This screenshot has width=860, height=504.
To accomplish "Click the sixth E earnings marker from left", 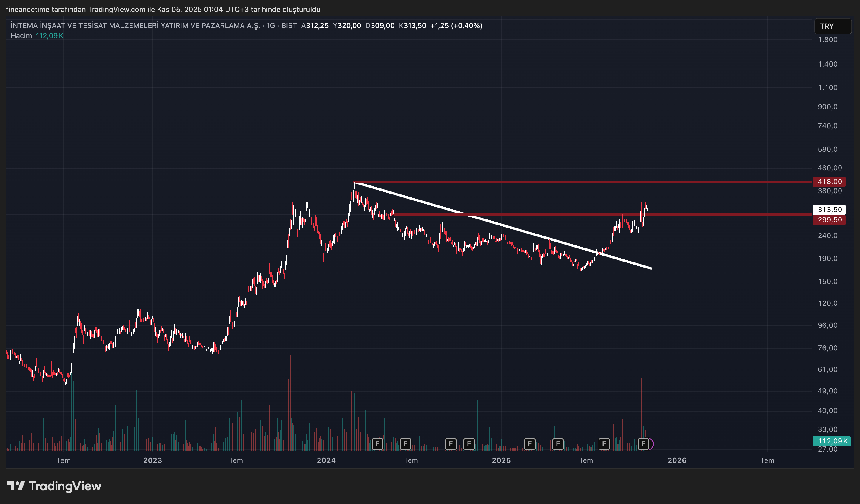I will tap(558, 444).
